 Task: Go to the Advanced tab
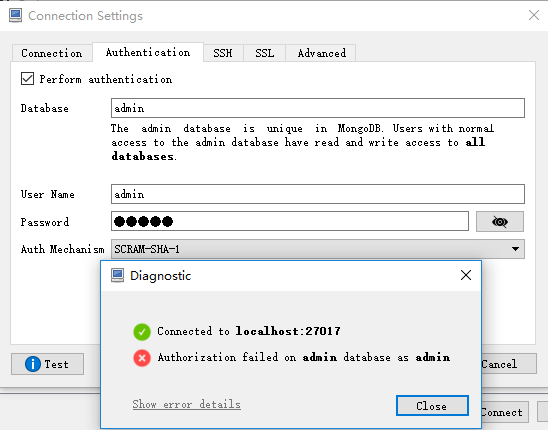(322, 53)
